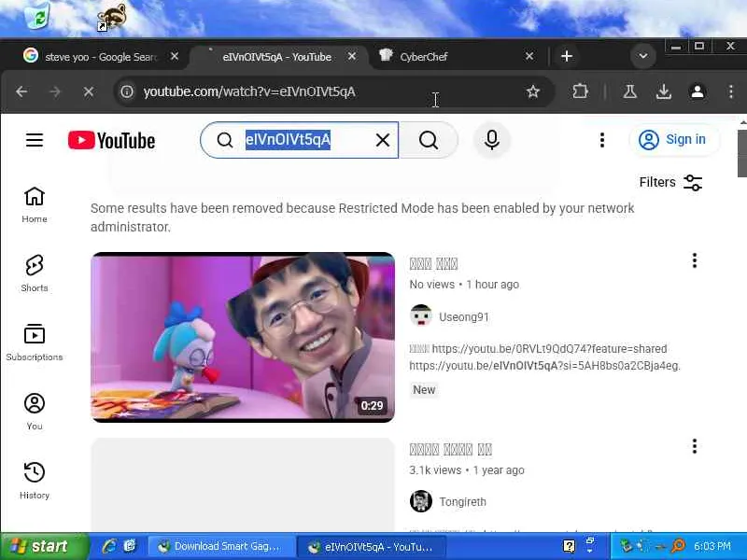Open a new browser tab
Image resolution: width=747 pixels, height=560 pixels.
pyautogui.click(x=567, y=56)
